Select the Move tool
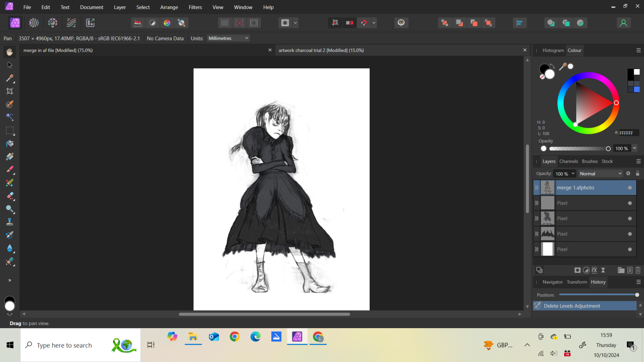Screen dimensions: 644x362 tap(9, 65)
